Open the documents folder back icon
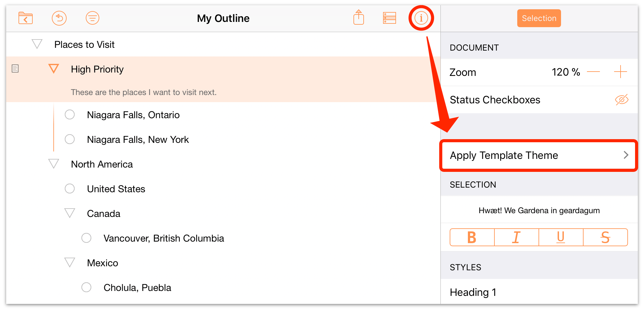Viewport: 644px width, 311px height. click(26, 18)
